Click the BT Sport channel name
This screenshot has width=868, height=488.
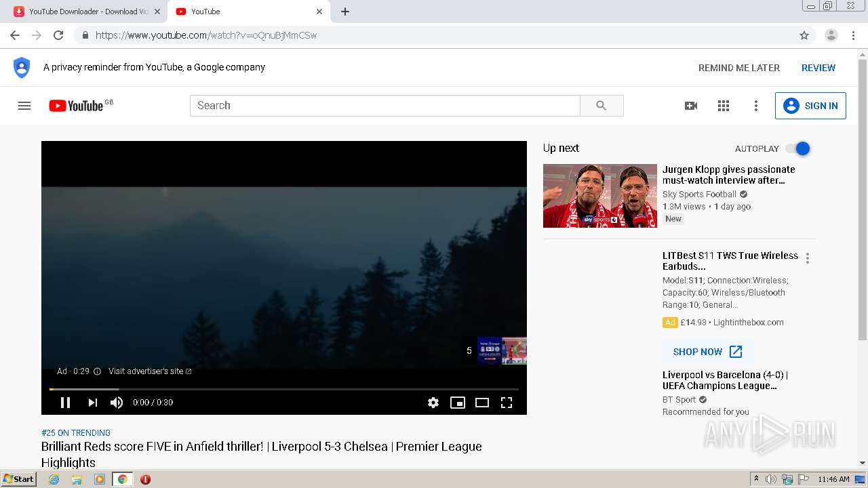(x=679, y=399)
